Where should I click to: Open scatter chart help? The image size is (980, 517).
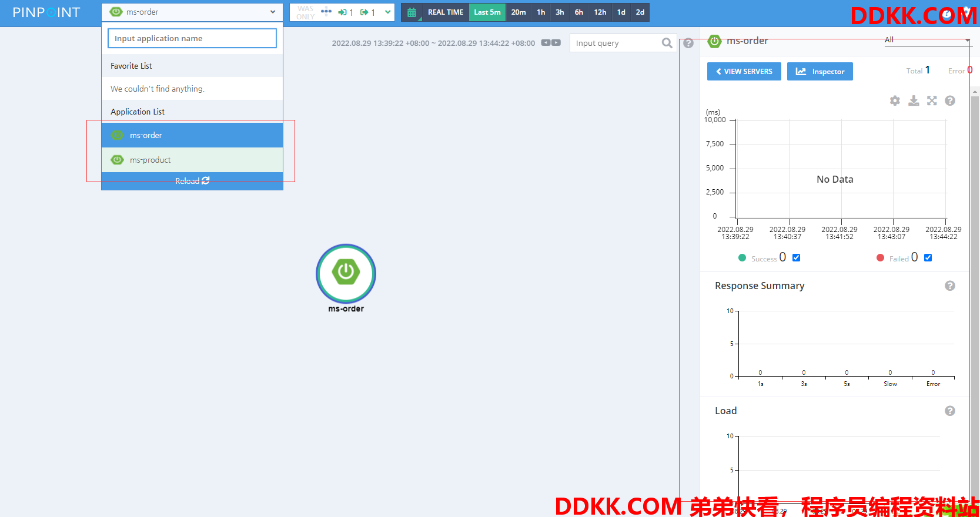coord(950,100)
